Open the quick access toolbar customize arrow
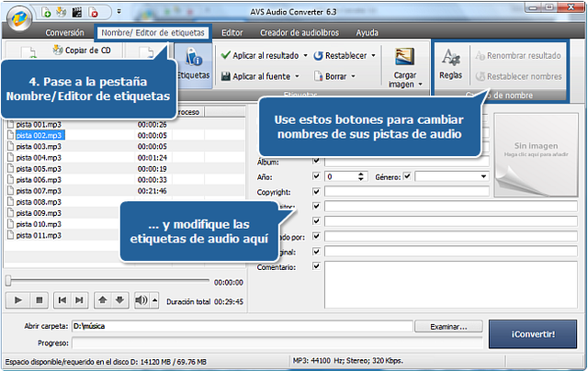 point(119,12)
